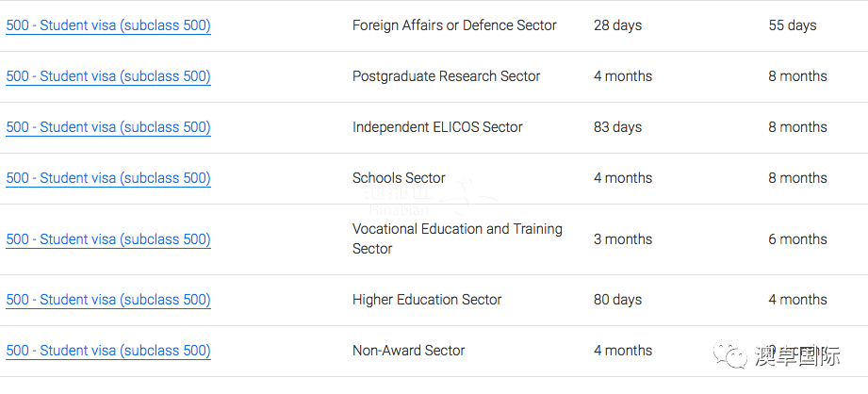Click the Foreign Affairs or Defence Sector cell
Viewport: 868px width, 394px height.
pos(454,25)
